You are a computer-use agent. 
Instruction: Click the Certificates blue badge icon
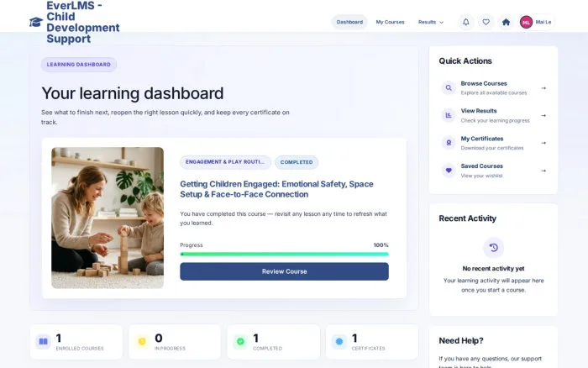339,341
